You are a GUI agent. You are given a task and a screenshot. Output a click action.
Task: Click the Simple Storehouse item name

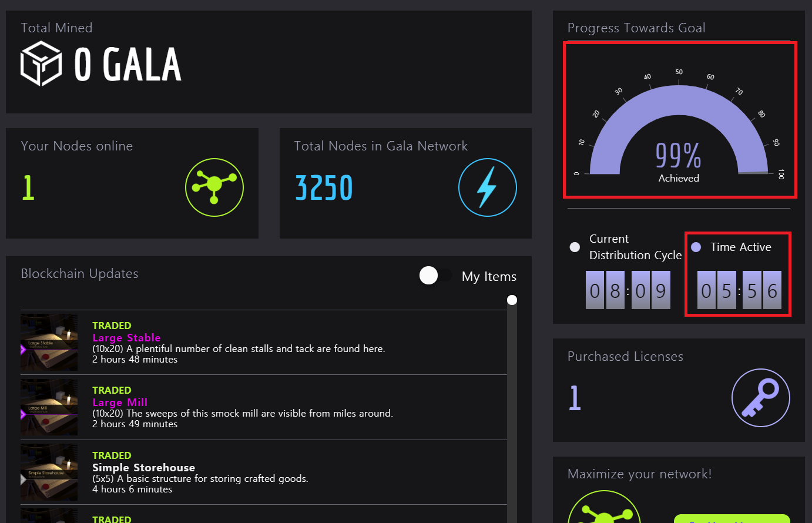[143, 468]
